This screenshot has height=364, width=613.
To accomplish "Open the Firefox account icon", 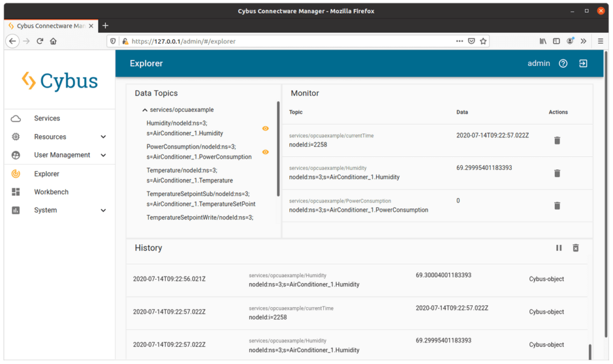I will [x=570, y=41].
